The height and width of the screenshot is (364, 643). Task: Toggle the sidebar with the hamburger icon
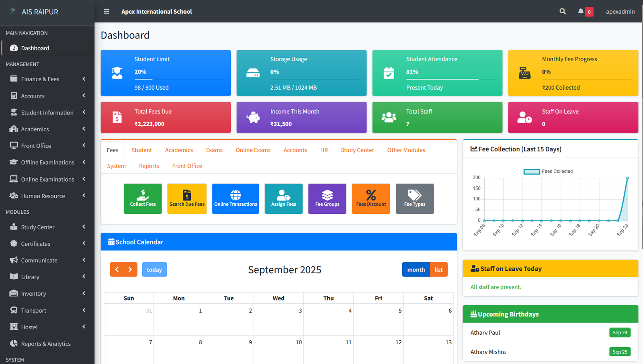point(106,11)
